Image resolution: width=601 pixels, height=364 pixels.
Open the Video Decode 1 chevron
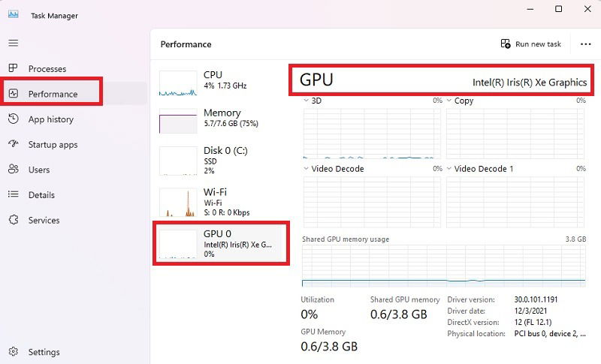448,169
